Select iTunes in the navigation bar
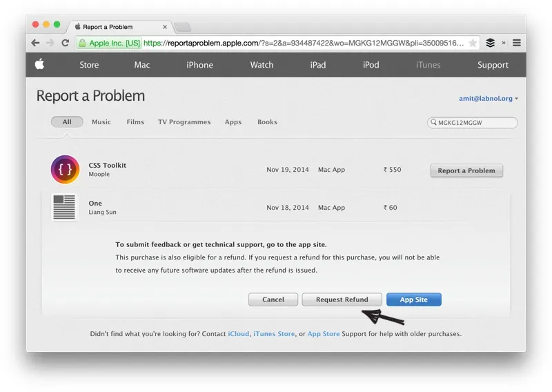The image size is (552, 392). click(428, 65)
